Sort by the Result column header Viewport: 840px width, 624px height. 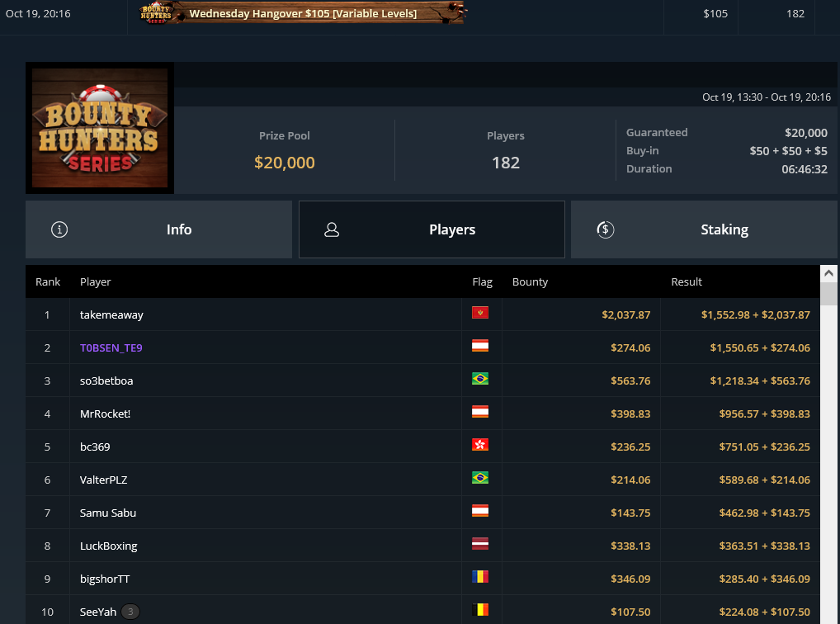tap(687, 282)
